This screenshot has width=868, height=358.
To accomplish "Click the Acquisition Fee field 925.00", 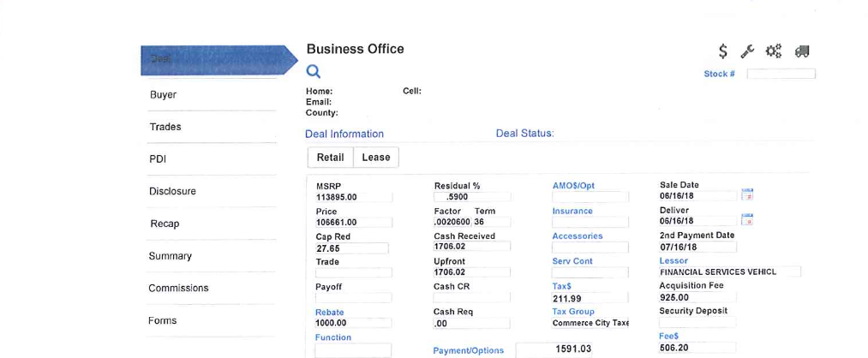I will click(697, 297).
